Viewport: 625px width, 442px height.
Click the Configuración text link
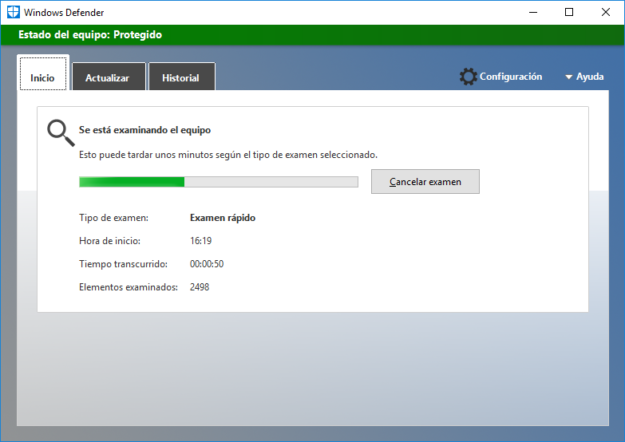511,77
